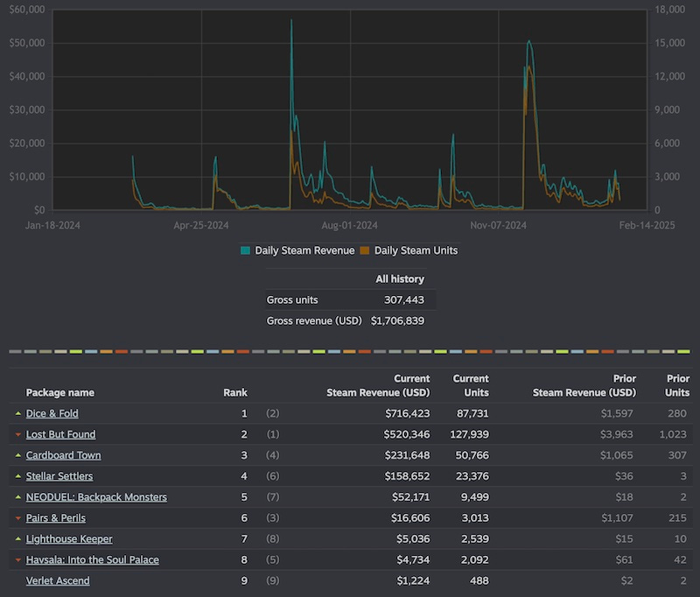Image resolution: width=700 pixels, height=597 pixels.
Task: Sort by Current Steam Revenue (USD) header
Action: (x=378, y=385)
